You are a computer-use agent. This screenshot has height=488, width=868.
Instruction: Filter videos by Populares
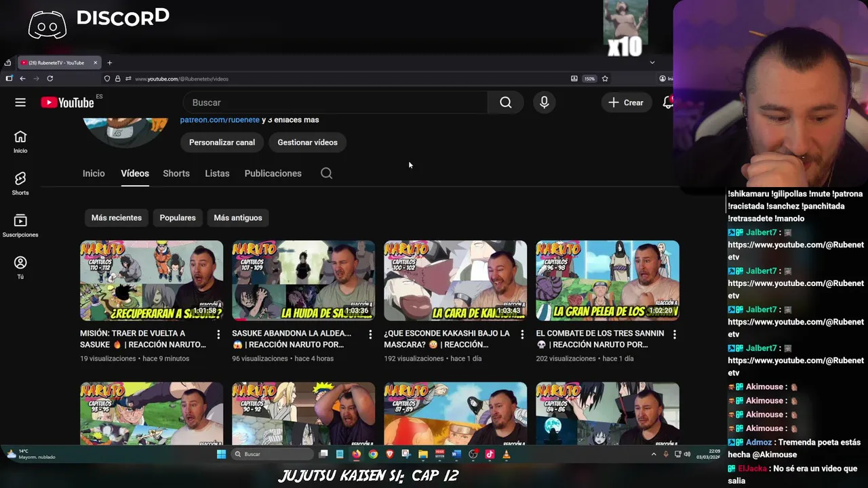pyautogui.click(x=178, y=218)
